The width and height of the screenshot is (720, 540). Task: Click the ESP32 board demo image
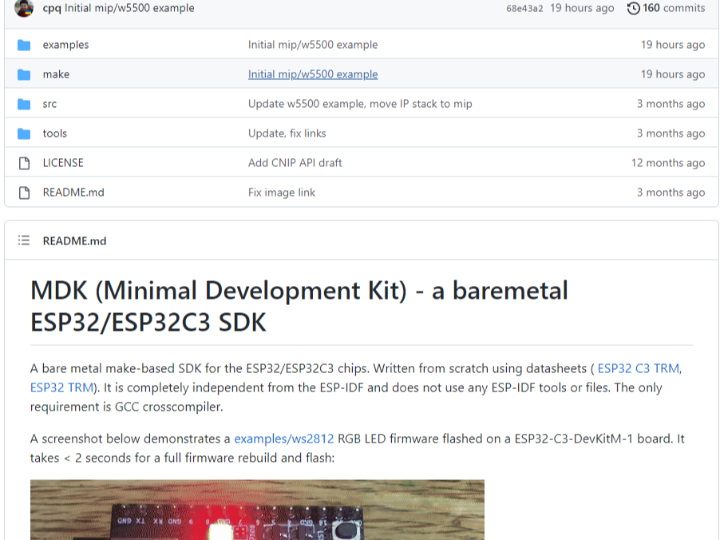point(257,510)
